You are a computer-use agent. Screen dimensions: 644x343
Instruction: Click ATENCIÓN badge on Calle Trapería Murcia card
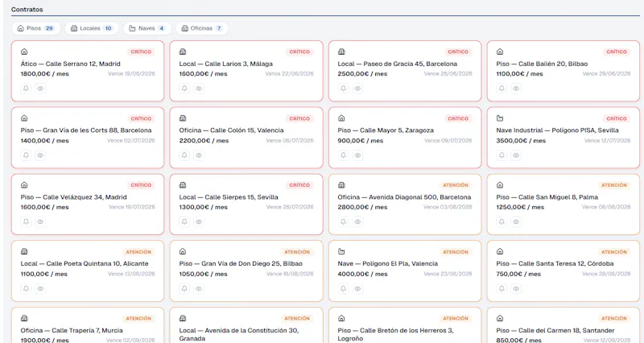tap(138, 318)
